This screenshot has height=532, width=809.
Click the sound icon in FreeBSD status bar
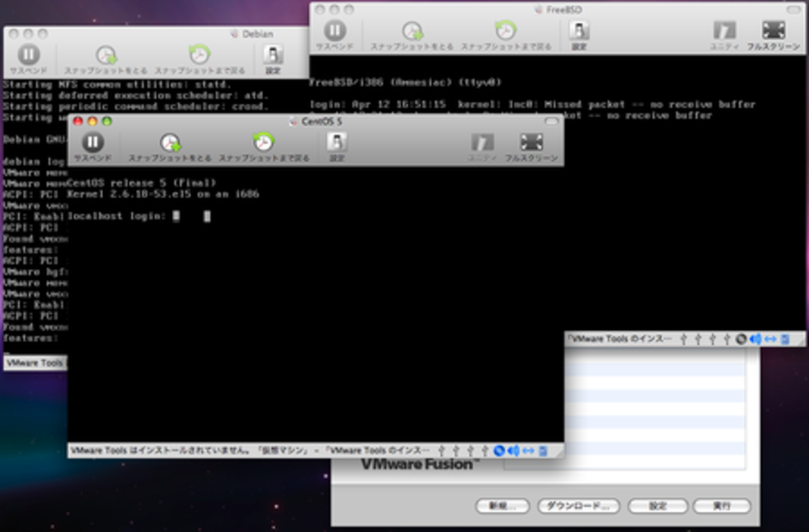(755, 339)
